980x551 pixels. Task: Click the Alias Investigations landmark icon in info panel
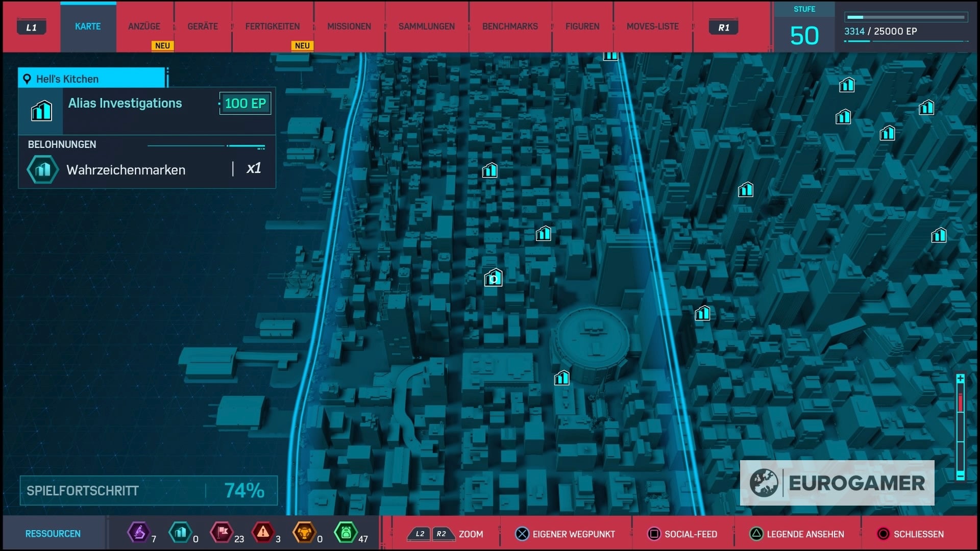[41, 111]
